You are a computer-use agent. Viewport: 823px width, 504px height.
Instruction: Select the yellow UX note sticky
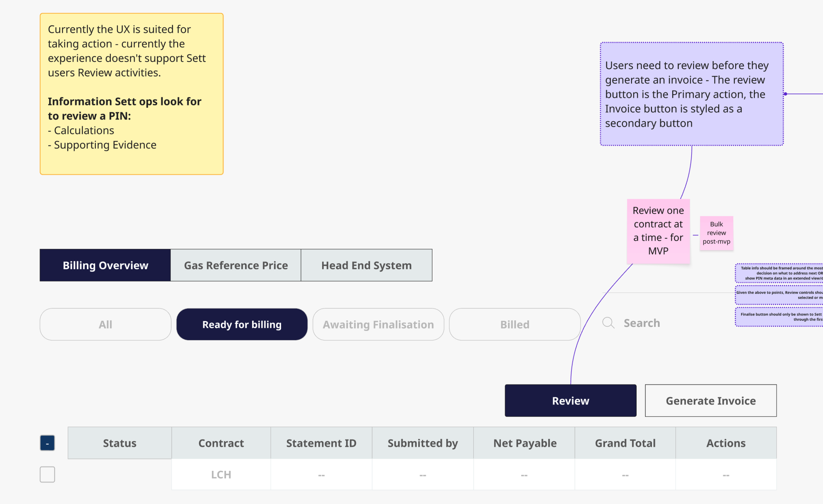pos(131,94)
